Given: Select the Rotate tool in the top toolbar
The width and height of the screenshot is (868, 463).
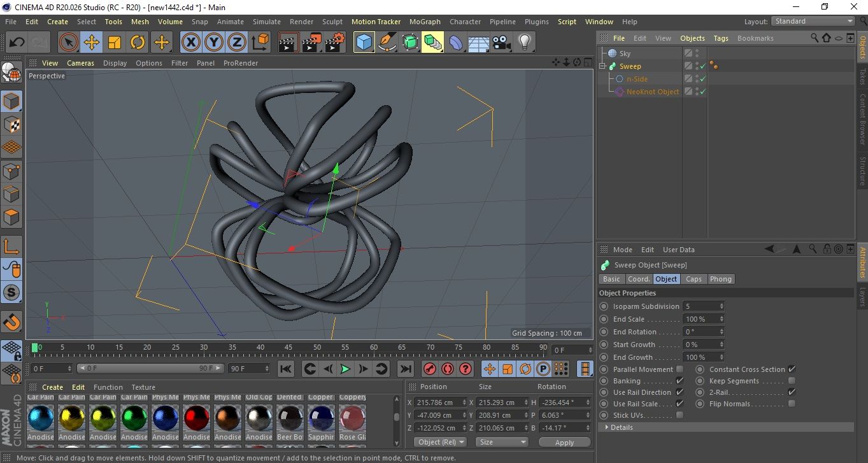Looking at the screenshot, I should (138, 43).
